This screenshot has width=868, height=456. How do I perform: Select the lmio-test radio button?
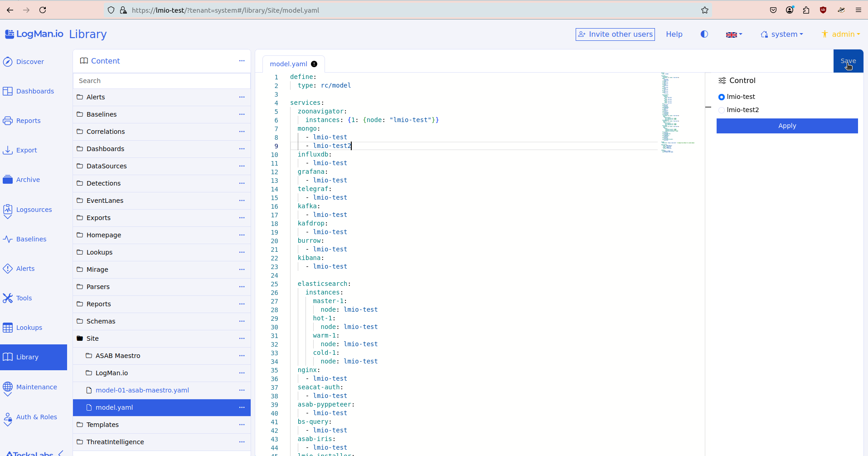722,97
